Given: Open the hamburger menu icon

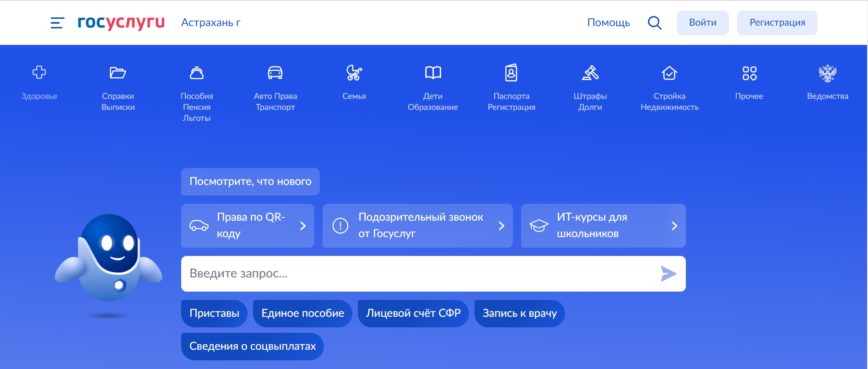Looking at the screenshot, I should [x=57, y=23].
